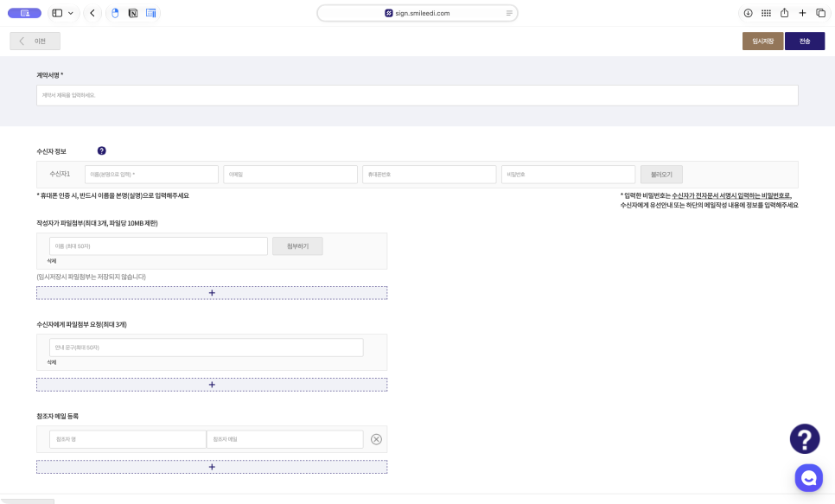Click the 임시저장 button
Screen dimensions: 835x504
[x=762, y=41]
